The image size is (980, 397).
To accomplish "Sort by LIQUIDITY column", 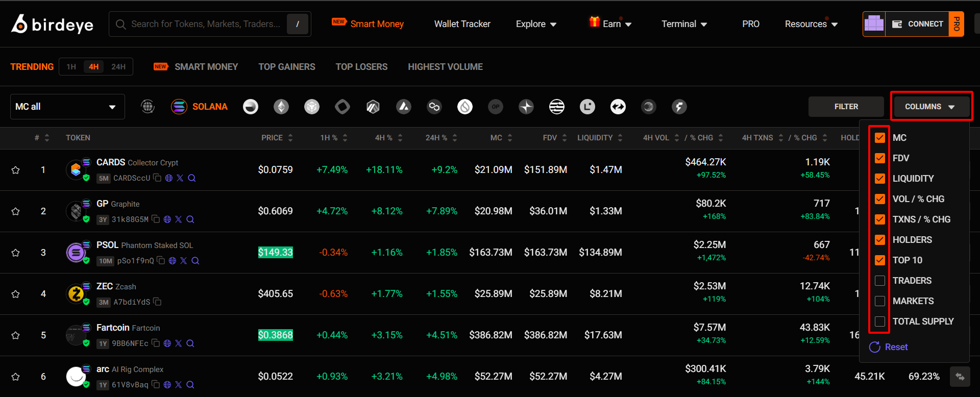I will (x=600, y=138).
